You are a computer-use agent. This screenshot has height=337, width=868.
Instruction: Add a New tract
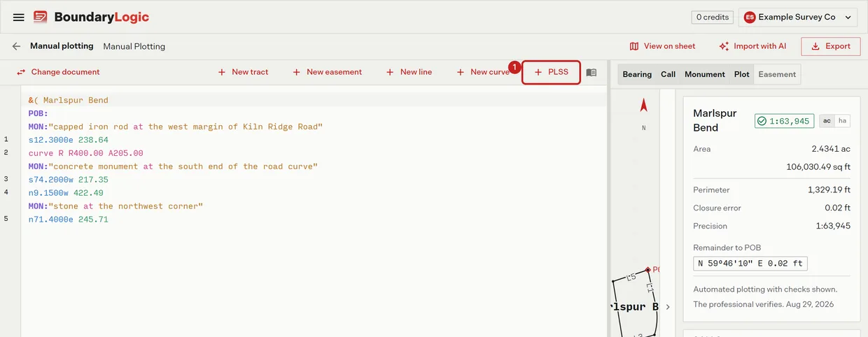click(243, 72)
